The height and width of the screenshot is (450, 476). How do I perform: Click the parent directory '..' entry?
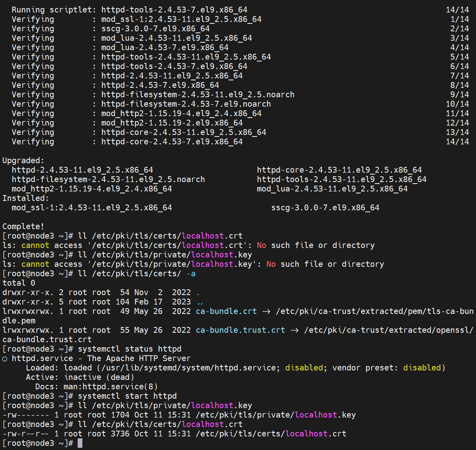(x=200, y=302)
